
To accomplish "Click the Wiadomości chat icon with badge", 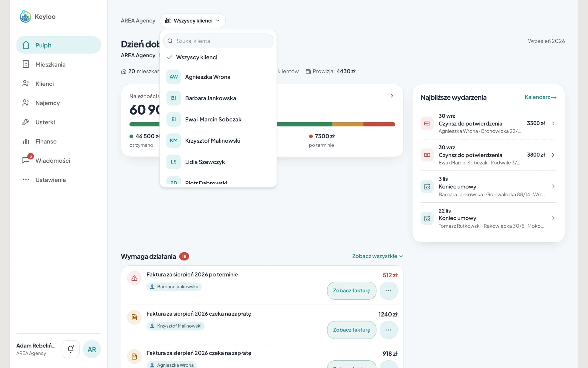I will point(26,160).
